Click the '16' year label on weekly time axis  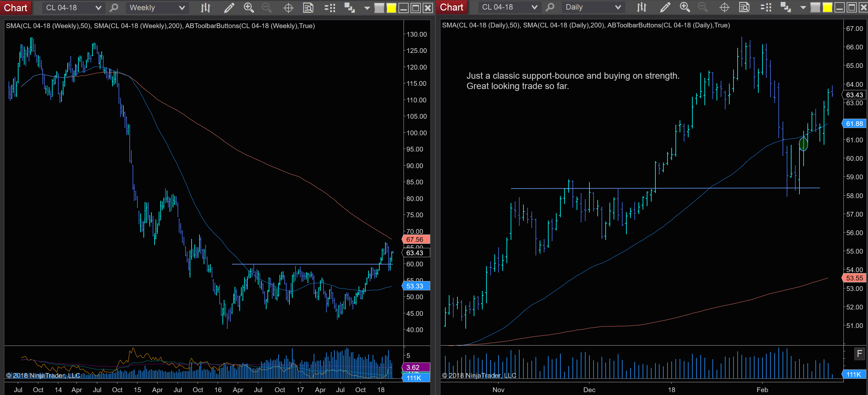[x=218, y=390]
